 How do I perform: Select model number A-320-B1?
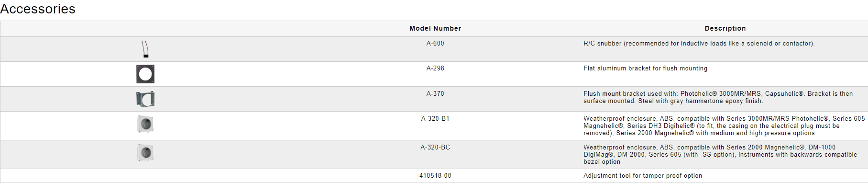tap(435, 119)
